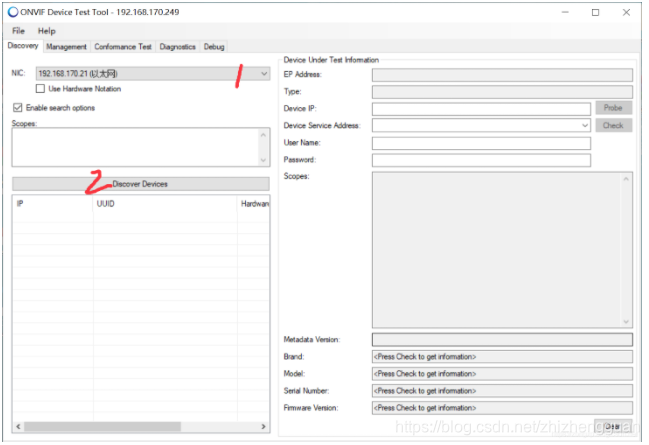Click the Discover Devices button

pyautogui.click(x=141, y=184)
